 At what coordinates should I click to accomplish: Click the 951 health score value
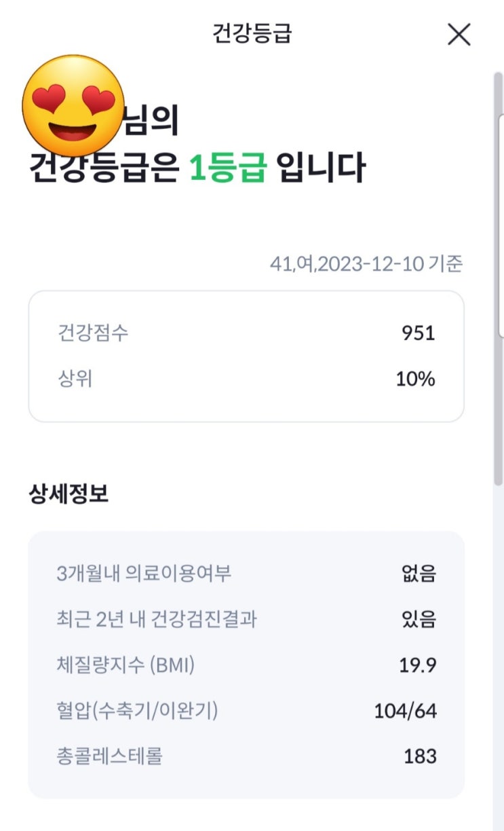click(418, 333)
